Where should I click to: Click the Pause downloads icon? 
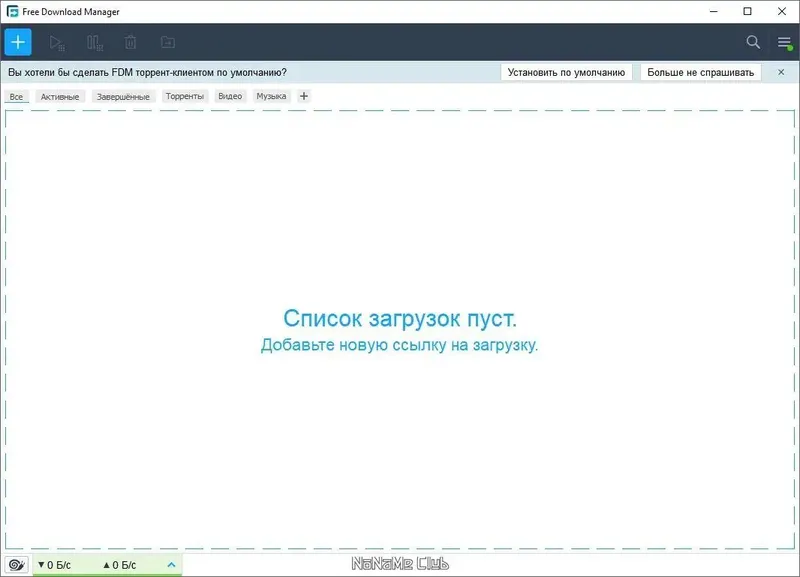92,42
